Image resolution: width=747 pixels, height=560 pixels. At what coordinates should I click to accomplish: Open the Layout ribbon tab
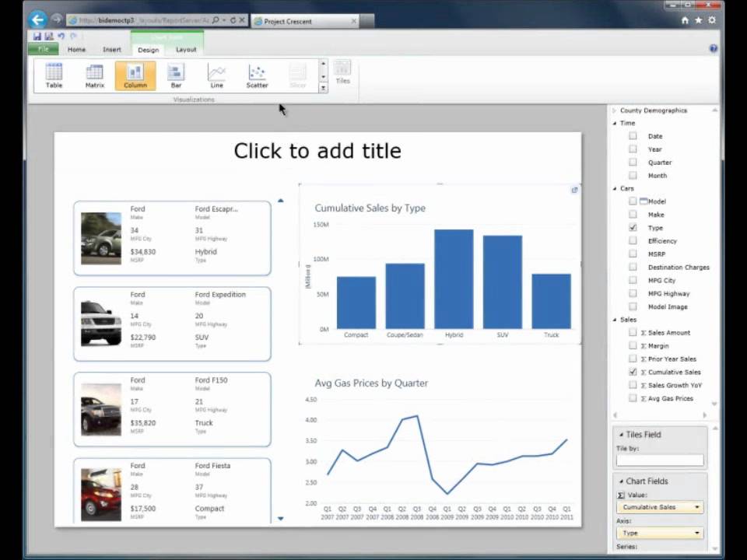[186, 50]
